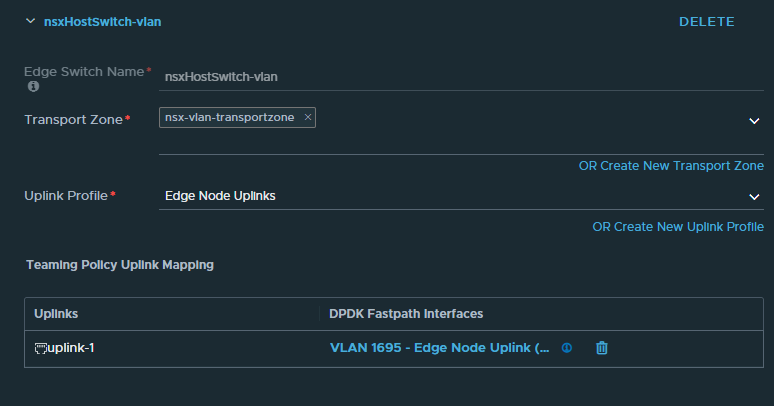Click the info icon beside VLAN 1695
The height and width of the screenshot is (406, 774).
click(x=567, y=348)
